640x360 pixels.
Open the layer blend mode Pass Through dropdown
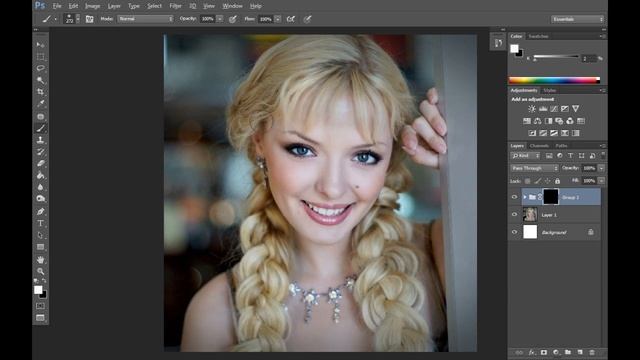[x=534, y=168]
